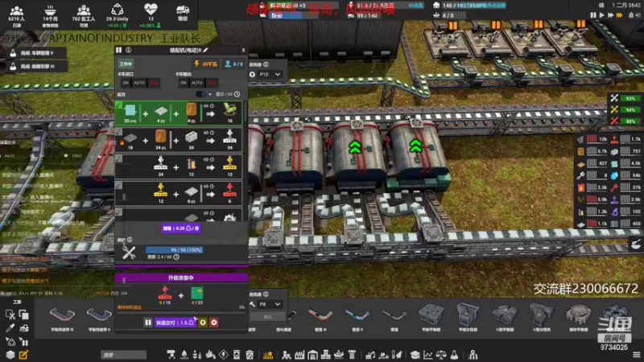This screenshot has width=644, height=362.
Task: Select the copy tool in tools panel
Action: point(24,315)
